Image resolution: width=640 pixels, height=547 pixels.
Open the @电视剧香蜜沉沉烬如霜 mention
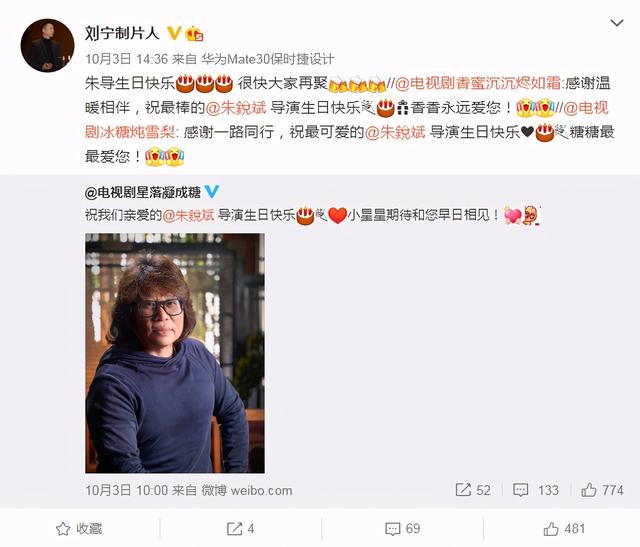(x=478, y=83)
